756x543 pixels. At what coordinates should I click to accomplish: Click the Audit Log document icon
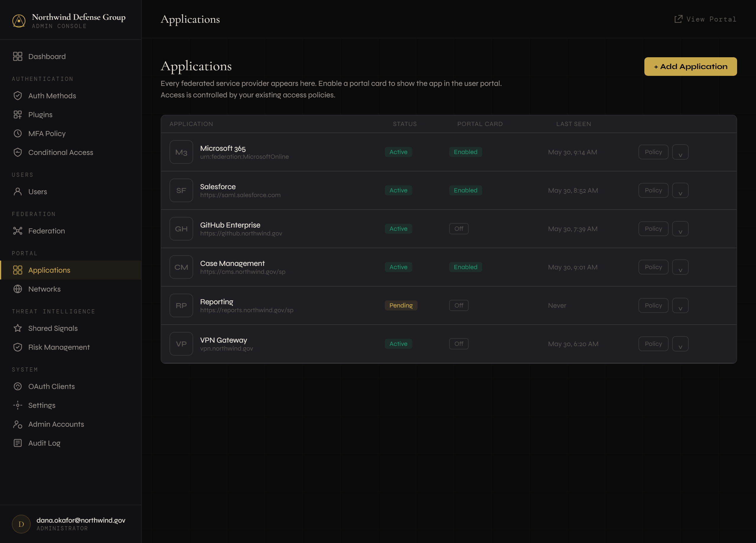coord(18,443)
